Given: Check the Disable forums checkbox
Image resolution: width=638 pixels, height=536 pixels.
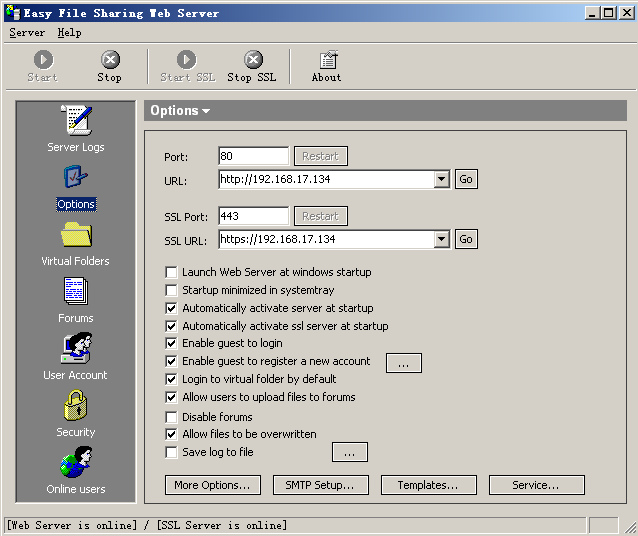Looking at the screenshot, I should (x=171, y=417).
